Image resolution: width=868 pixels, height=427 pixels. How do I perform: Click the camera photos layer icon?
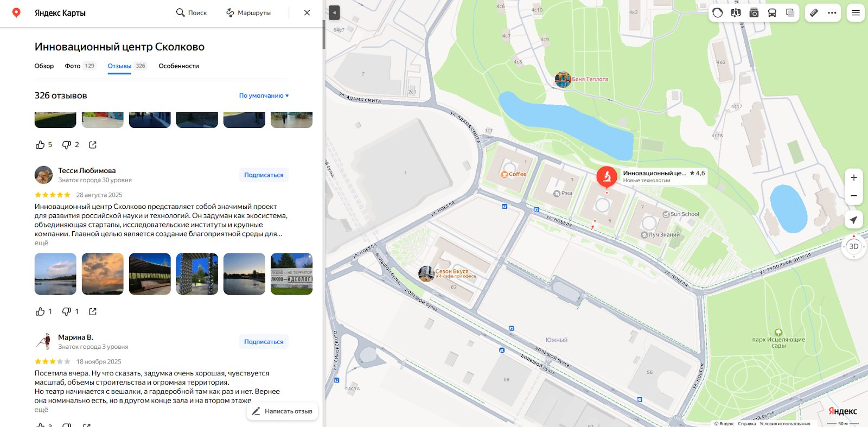754,13
